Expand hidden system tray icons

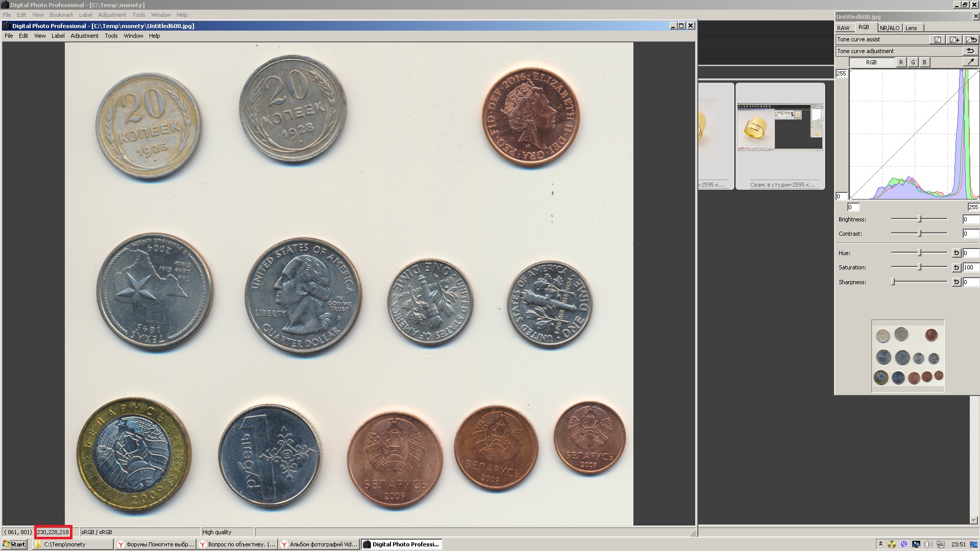pyautogui.click(x=880, y=544)
